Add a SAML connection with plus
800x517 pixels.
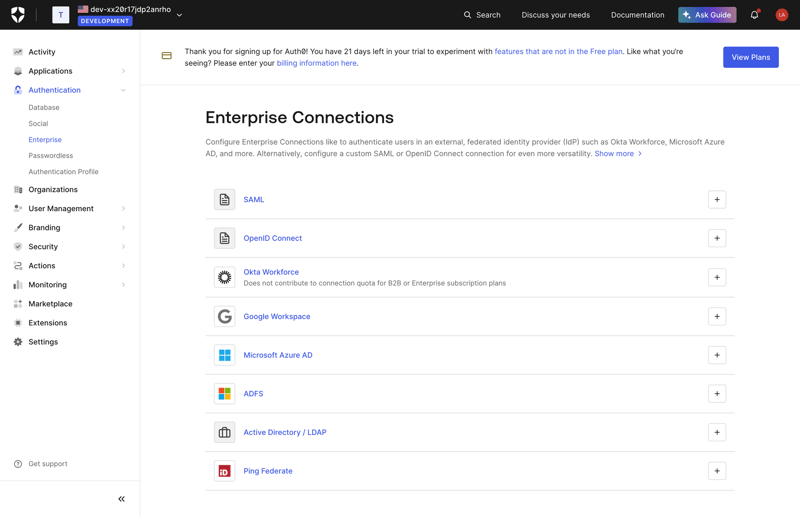[717, 200]
